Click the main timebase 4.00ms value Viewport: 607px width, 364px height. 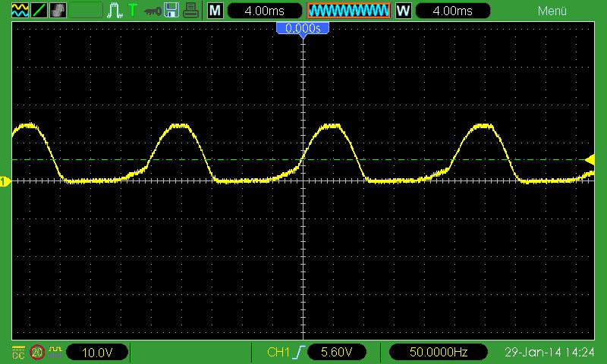coord(265,11)
